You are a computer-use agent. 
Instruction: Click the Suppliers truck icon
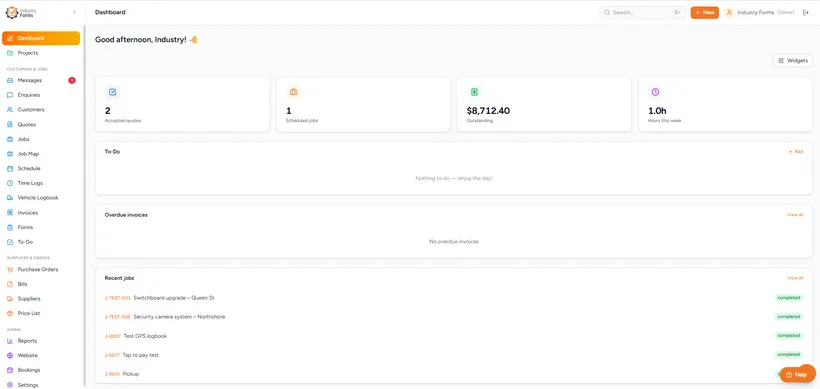[10, 299]
